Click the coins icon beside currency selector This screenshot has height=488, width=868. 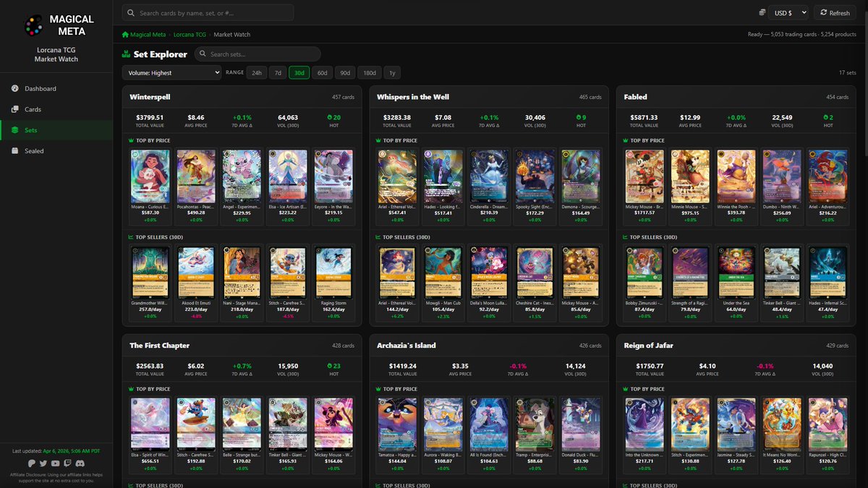tap(762, 12)
